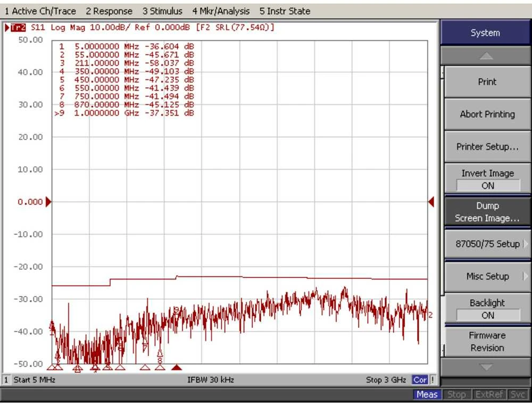Click the IFBW 30 kHz value
This screenshot has width=532, height=404.
211,380
